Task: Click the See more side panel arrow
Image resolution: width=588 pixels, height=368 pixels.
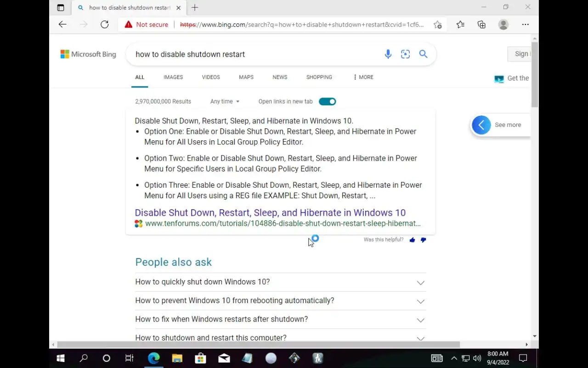Action: 481,125
